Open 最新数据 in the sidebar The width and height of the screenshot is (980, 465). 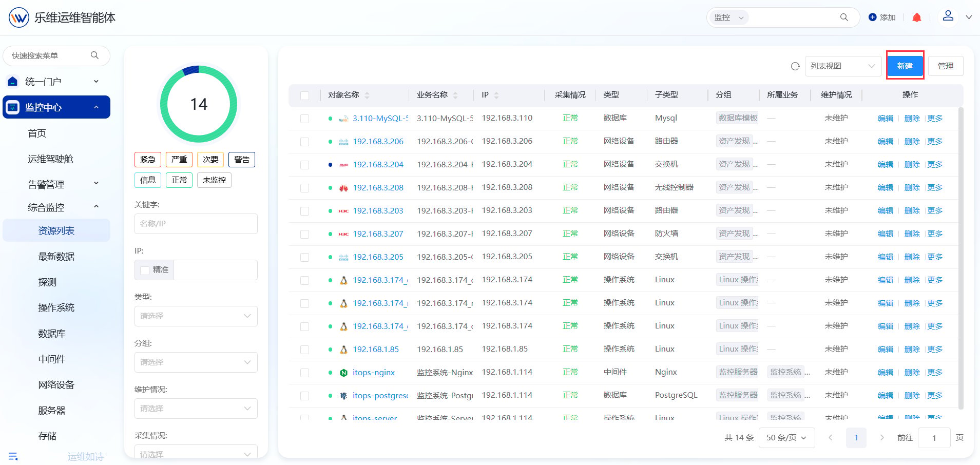[x=56, y=257]
